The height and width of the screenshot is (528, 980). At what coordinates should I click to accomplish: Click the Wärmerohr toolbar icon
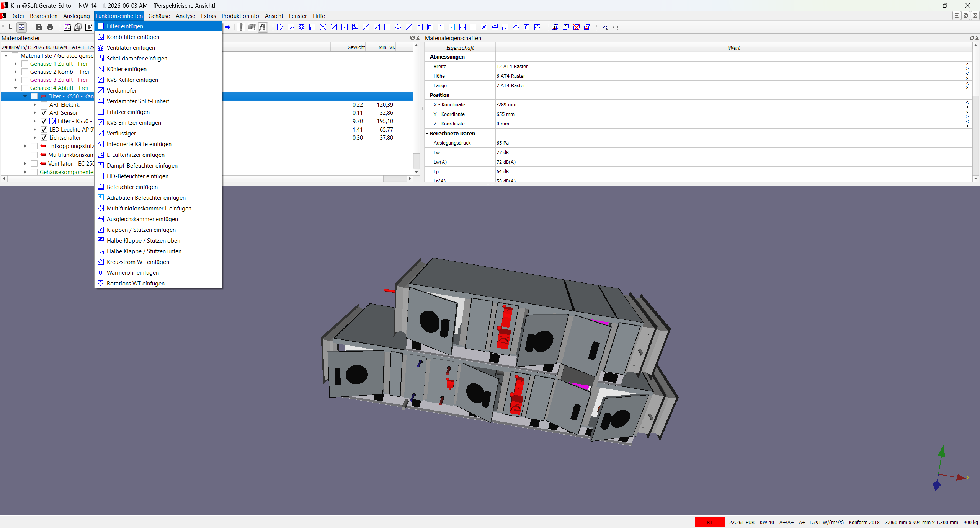pos(527,27)
